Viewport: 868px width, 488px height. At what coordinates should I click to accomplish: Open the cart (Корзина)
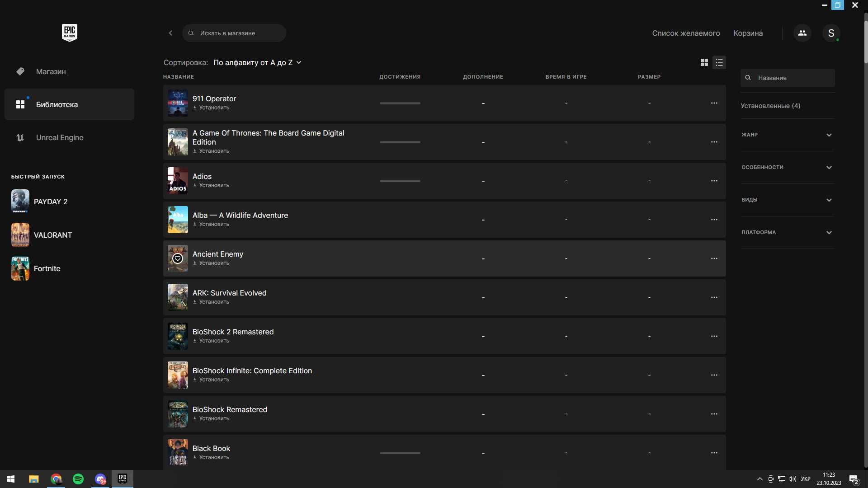(x=748, y=33)
